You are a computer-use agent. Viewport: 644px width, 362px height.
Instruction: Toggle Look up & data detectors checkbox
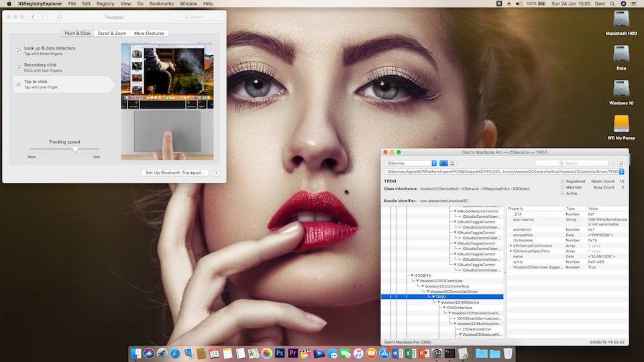click(18, 51)
